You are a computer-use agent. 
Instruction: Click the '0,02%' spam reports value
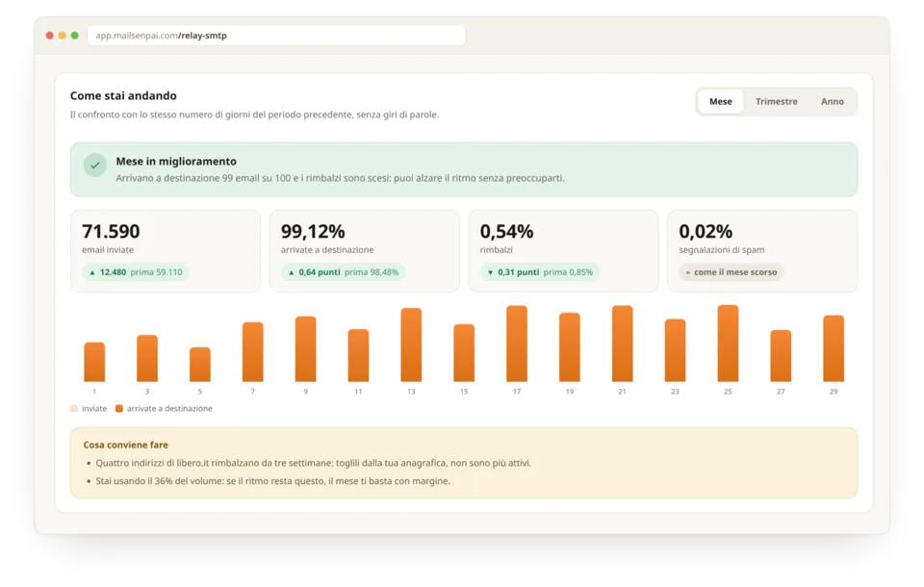706,231
